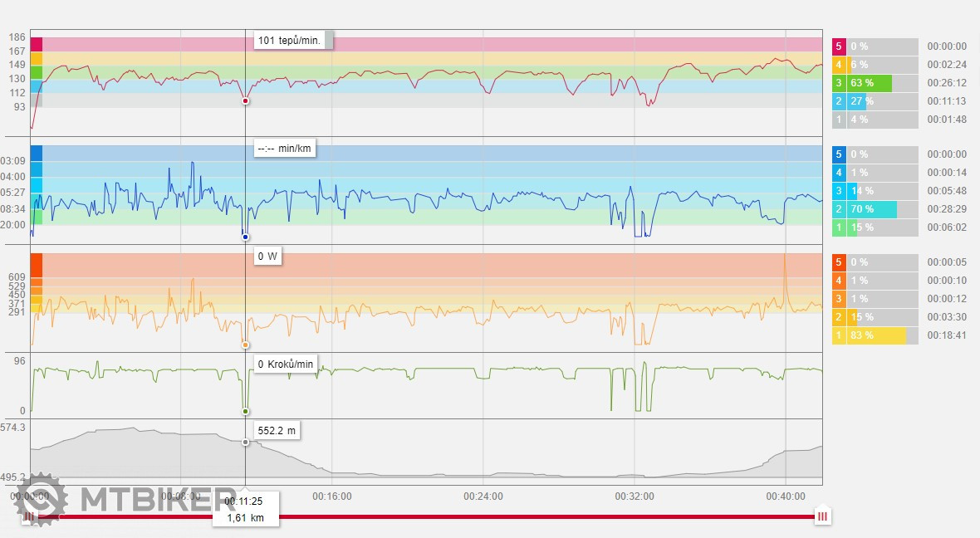
Task: Click the green cadence cursor marker
Action: 245,412
